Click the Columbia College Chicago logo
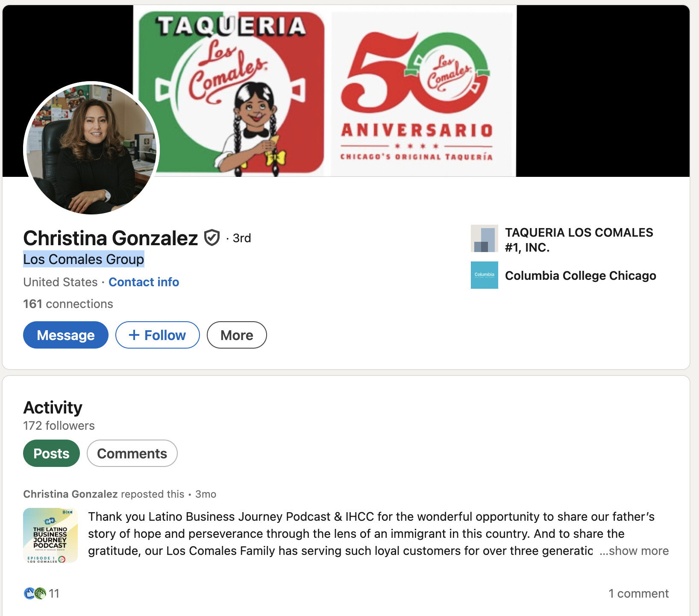The image size is (699, 616). pos(485,276)
